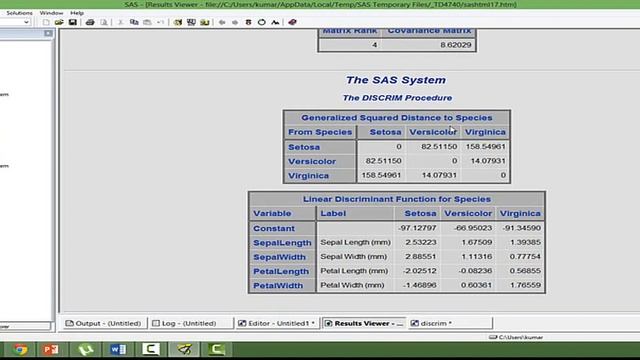
Task: Click the SepalLength Versicolor value 1.67509
Action: coord(476,242)
